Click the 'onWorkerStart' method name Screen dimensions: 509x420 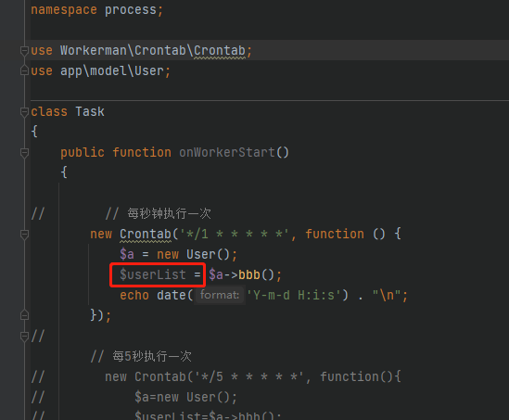[227, 153]
